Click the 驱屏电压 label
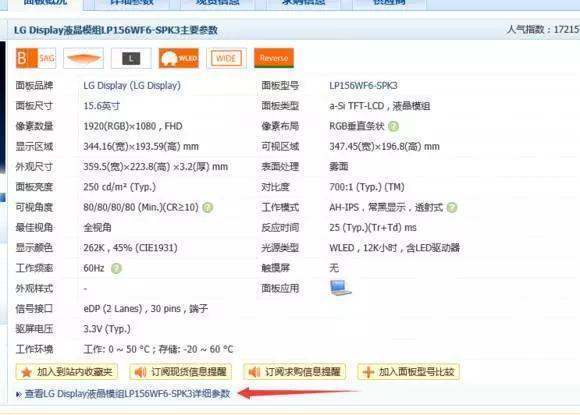This screenshot has width=580, height=415. click(34, 329)
